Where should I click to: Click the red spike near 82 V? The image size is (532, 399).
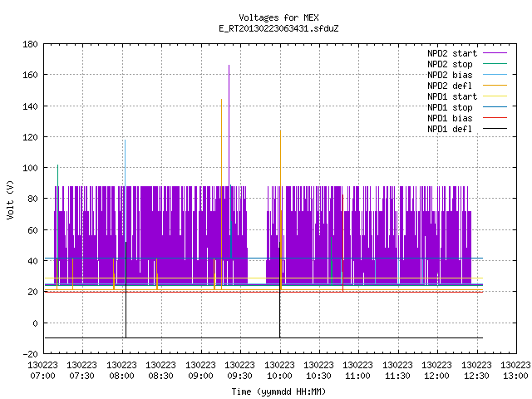point(343,244)
